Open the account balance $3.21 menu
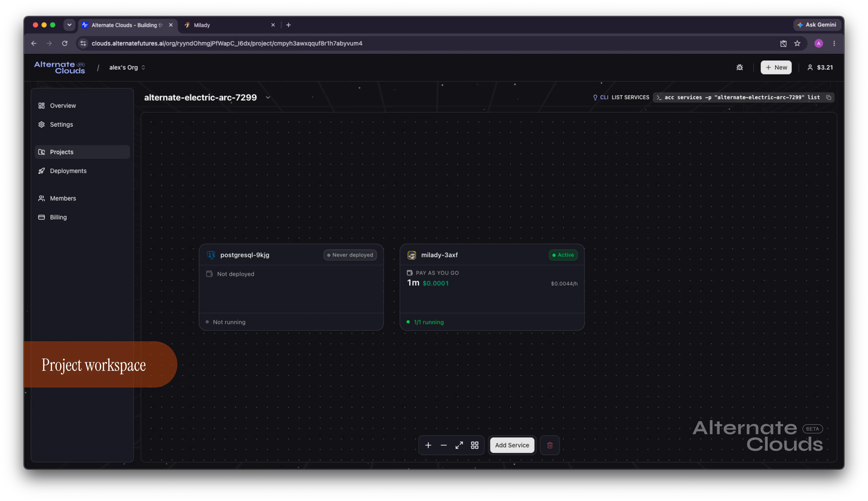This screenshot has height=501, width=868. click(820, 67)
